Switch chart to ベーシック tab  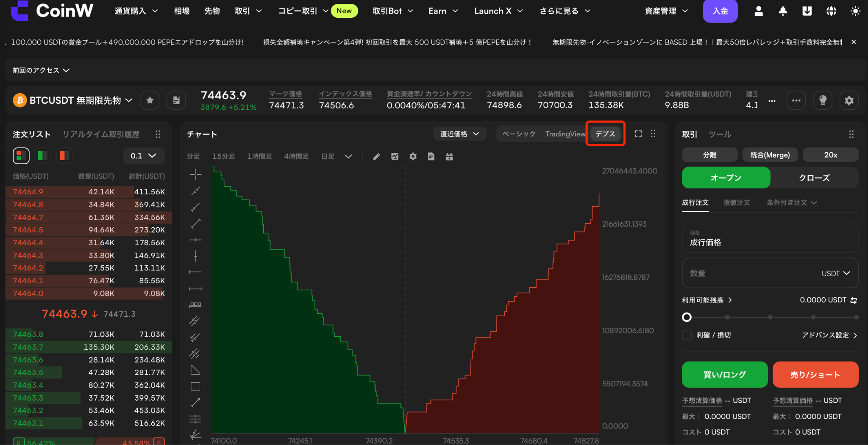(x=519, y=134)
